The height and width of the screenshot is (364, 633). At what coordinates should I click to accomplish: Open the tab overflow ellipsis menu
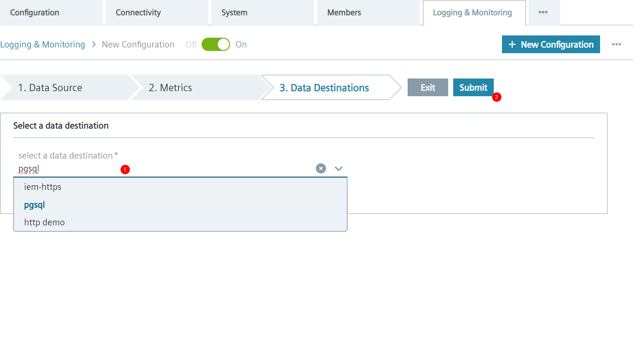point(543,12)
